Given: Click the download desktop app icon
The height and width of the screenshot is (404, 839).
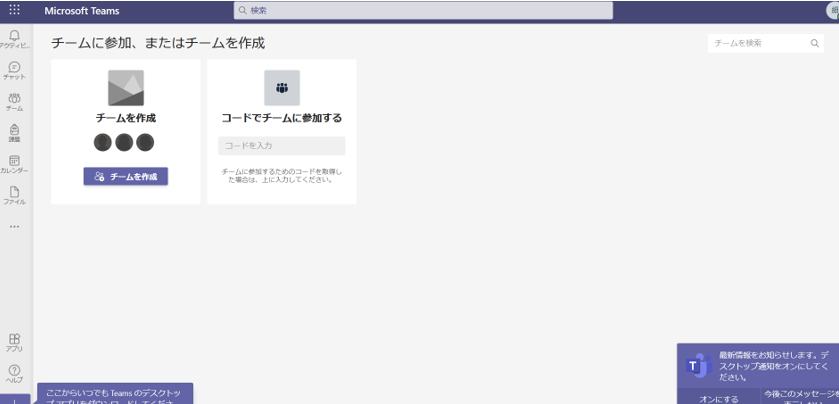Looking at the screenshot, I should [14, 400].
